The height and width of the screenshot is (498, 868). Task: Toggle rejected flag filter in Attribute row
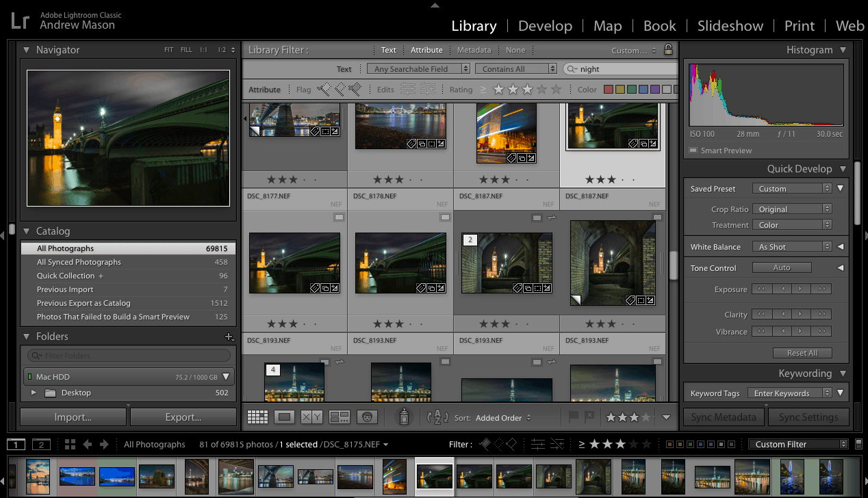tap(355, 89)
